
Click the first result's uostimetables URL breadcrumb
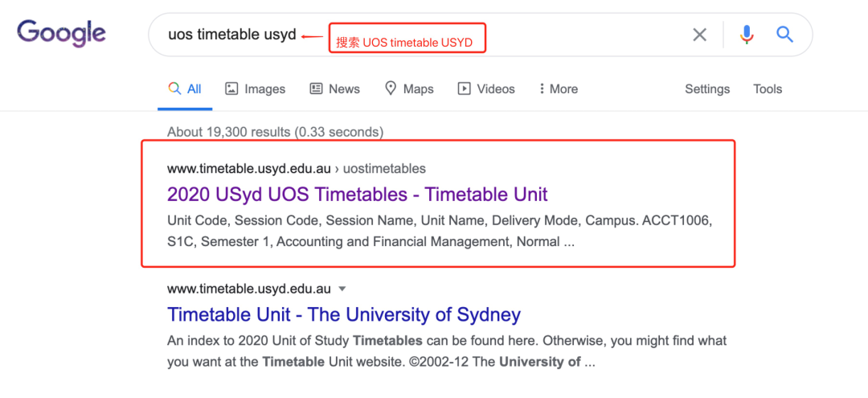(384, 168)
